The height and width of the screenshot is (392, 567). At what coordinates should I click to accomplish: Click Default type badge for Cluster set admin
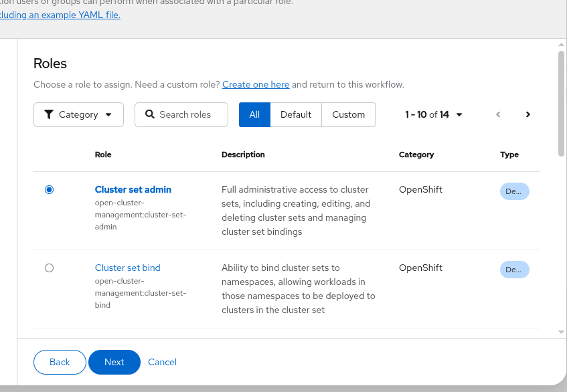(x=514, y=191)
